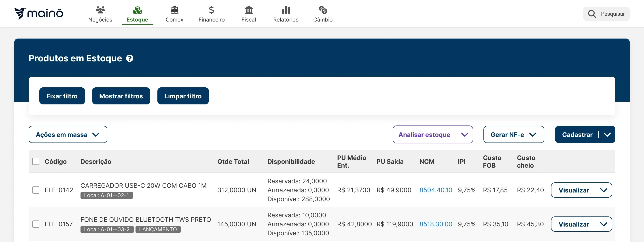644x242 pixels.
Task: Click the Analisar estoque button label
Action: [x=424, y=134]
